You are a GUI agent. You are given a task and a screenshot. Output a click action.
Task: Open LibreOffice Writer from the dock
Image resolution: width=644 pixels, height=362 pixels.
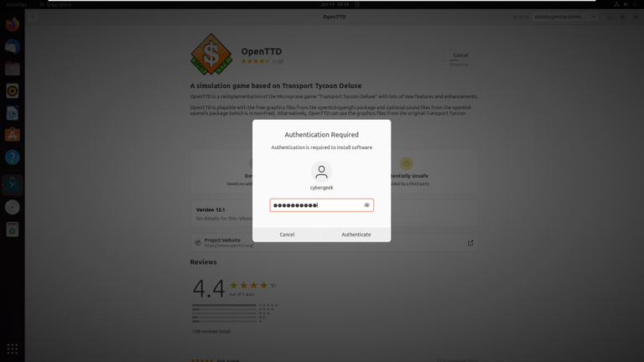click(13, 113)
